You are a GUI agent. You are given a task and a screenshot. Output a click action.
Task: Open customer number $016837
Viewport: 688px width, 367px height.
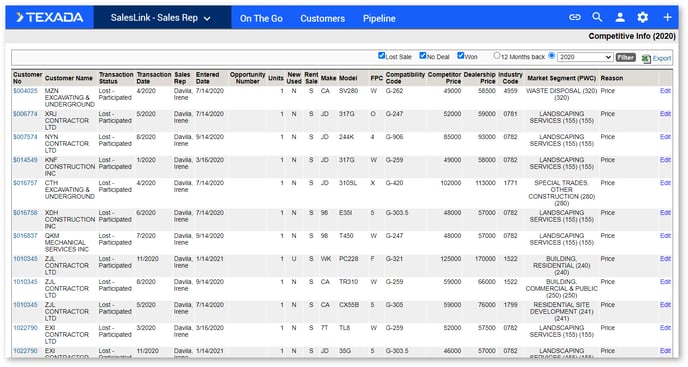[25, 236]
